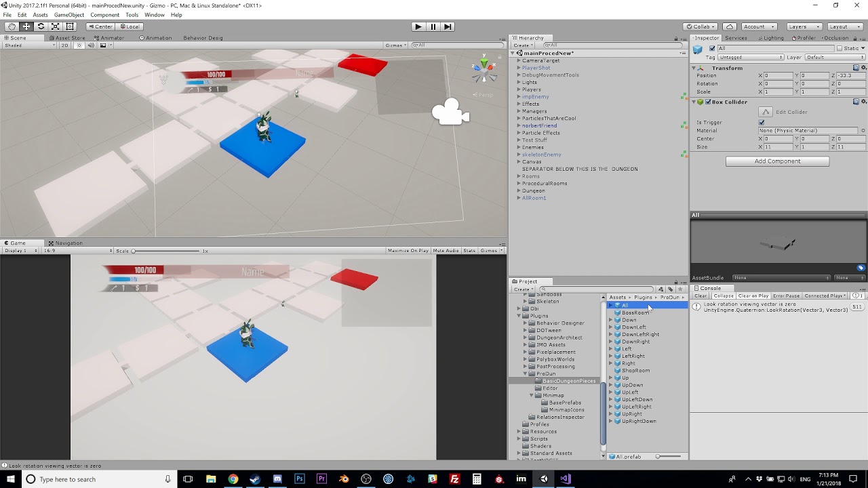Step one frame forward
The image size is (868, 488).
click(448, 26)
